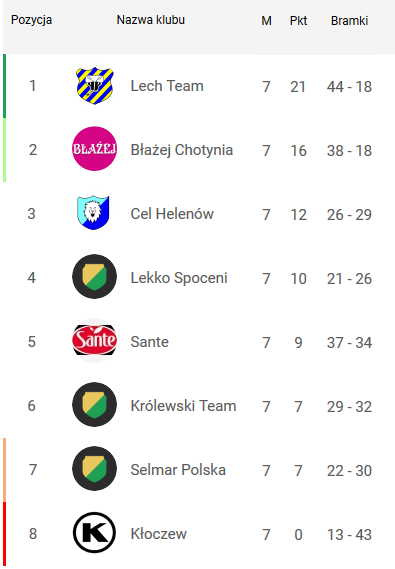Click the Królewski Team shield logo
Image resolution: width=395 pixels, height=569 pixels.
pyautogui.click(x=95, y=404)
